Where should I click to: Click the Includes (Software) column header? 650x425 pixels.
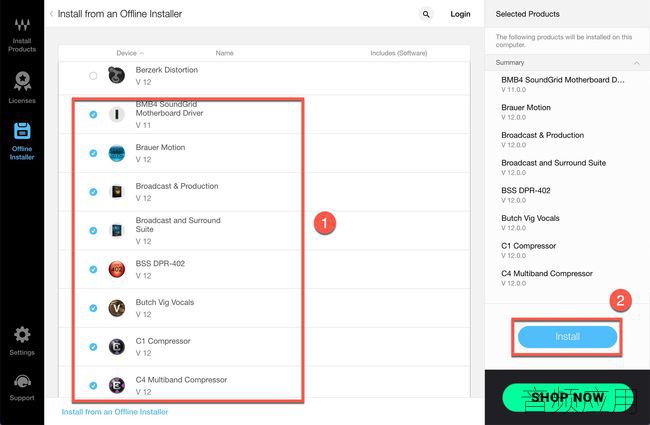click(398, 53)
